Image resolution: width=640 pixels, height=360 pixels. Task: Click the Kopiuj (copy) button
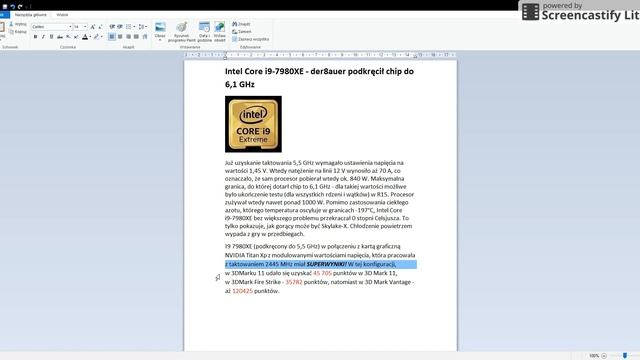click(18, 31)
